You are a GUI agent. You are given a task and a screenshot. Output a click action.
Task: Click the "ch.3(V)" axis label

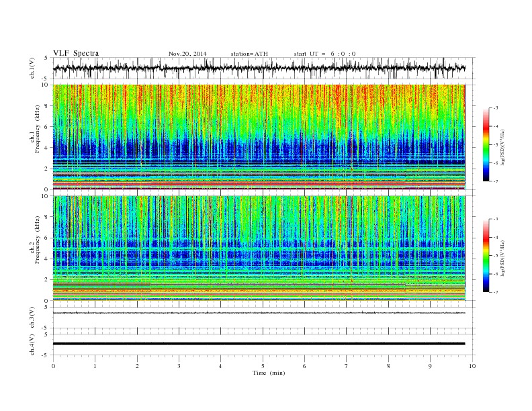coord(32,318)
